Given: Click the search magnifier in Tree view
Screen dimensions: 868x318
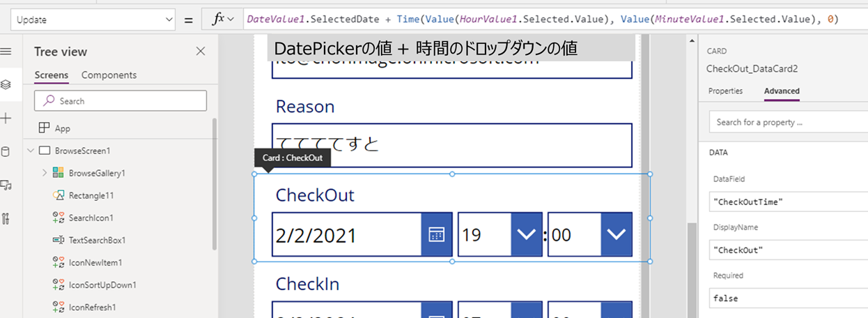Looking at the screenshot, I should (x=49, y=101).
